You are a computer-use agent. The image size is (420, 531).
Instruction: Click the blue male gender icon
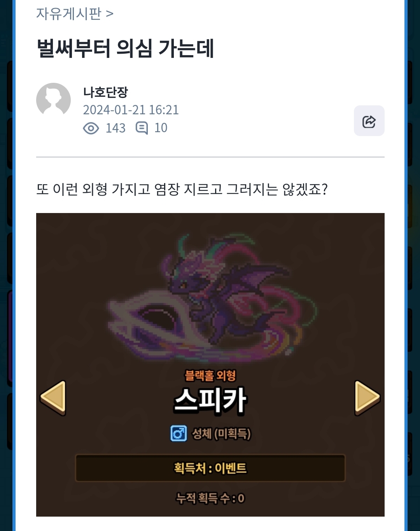(178, 433)
